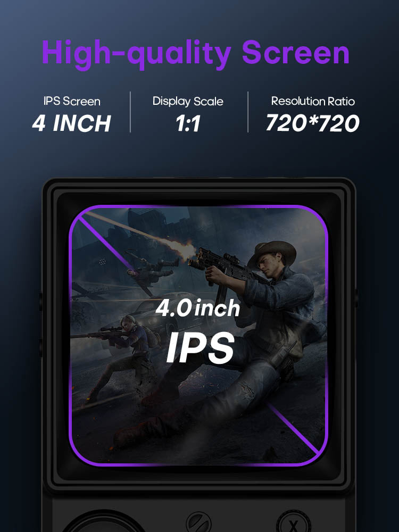Select the 'Resolution Ratio' label

click(x=313, y=101)
